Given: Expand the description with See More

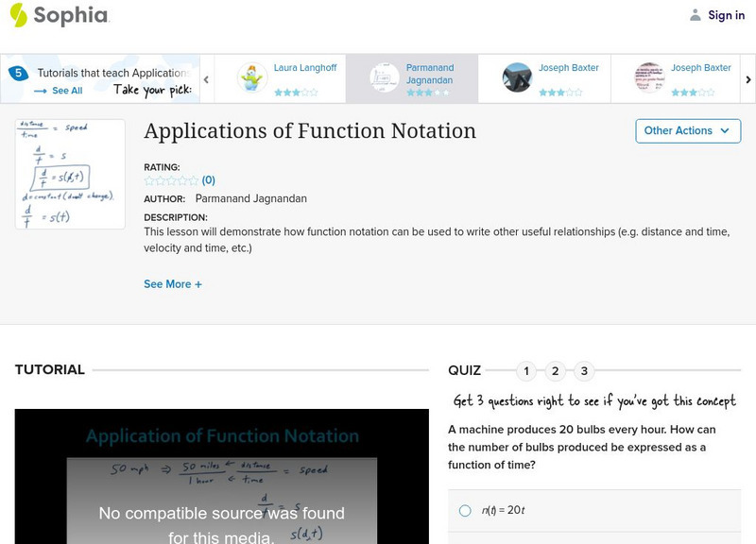Looking at the screenshot, I should [x=173, y=284].
